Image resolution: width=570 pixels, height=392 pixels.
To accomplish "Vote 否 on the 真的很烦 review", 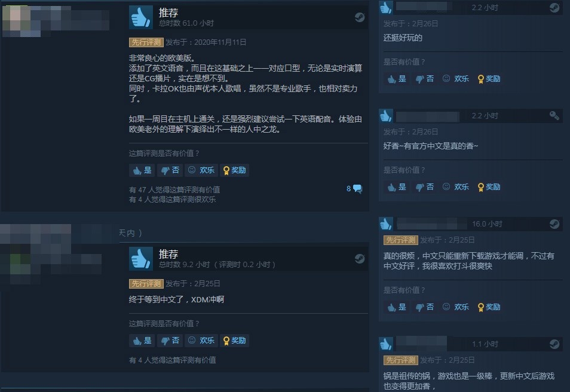I will coord(425,307).
